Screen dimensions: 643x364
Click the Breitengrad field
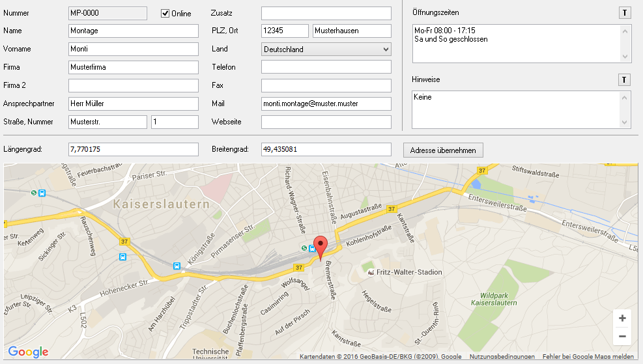tap(326, 150)
